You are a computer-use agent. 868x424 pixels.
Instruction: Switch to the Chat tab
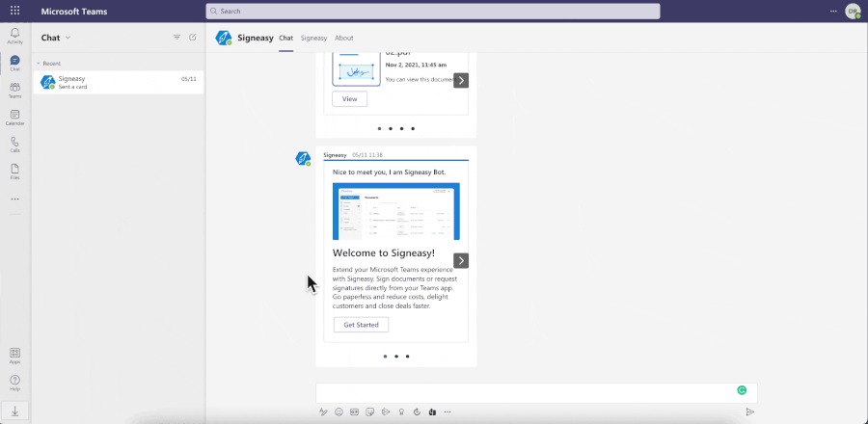coord(285,39)
